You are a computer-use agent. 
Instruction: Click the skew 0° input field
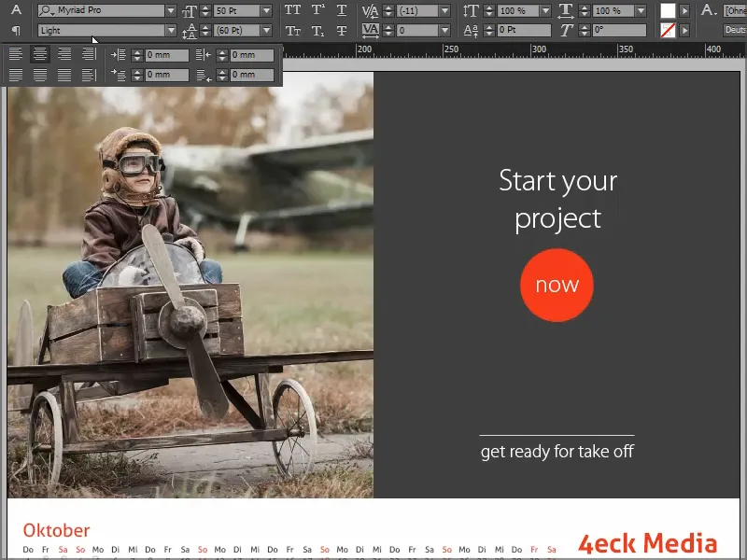point(619,31)
